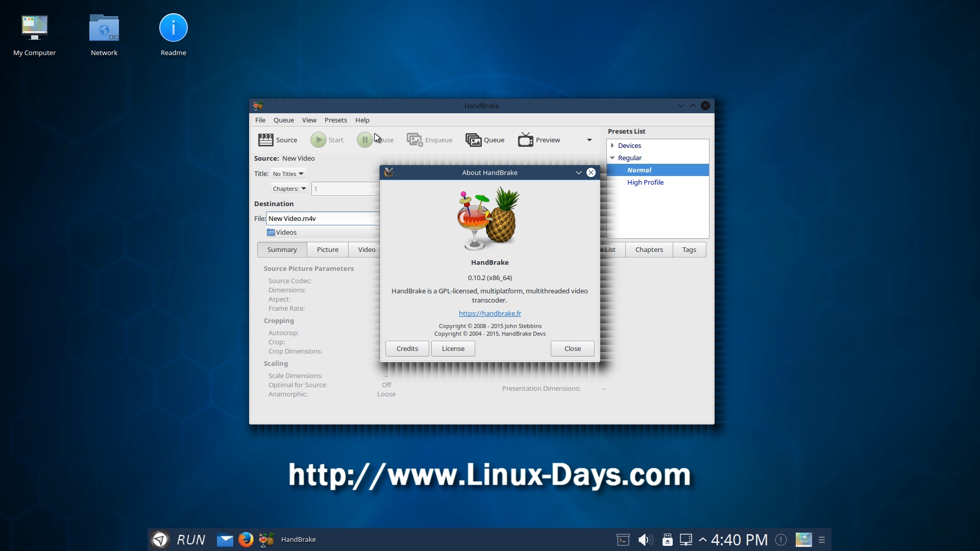This screenshot has height=551, width=980.
Task: Open the File menu
Action: tap(260, 120)
